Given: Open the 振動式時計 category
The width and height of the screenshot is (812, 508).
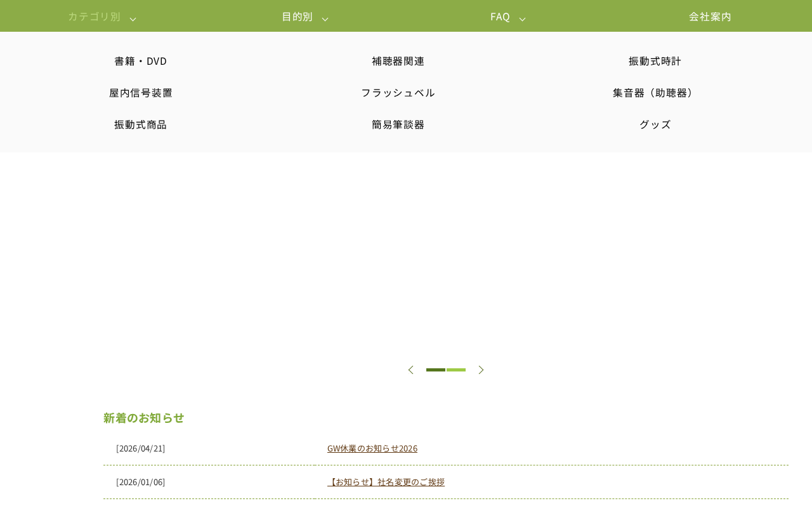Looking at the screenshot, I should pos(655,61).
